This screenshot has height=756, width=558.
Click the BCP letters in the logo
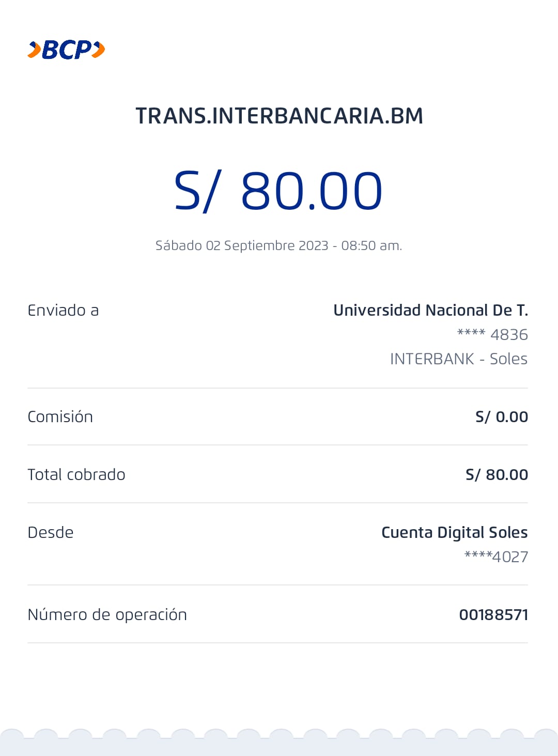[x=67, y=50]
